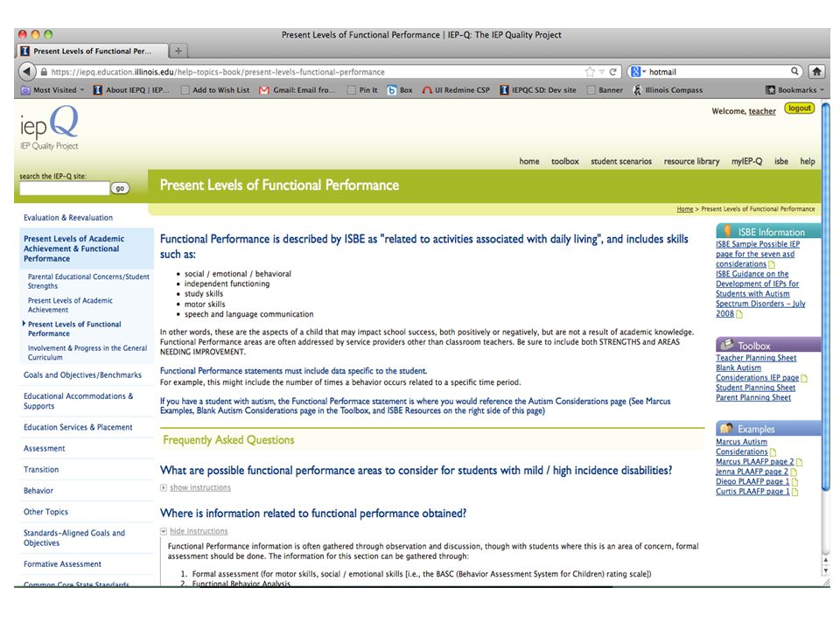Click the bookmark star in address bar
This screenshot has height=630, width=840.
[x=589, y=72]
